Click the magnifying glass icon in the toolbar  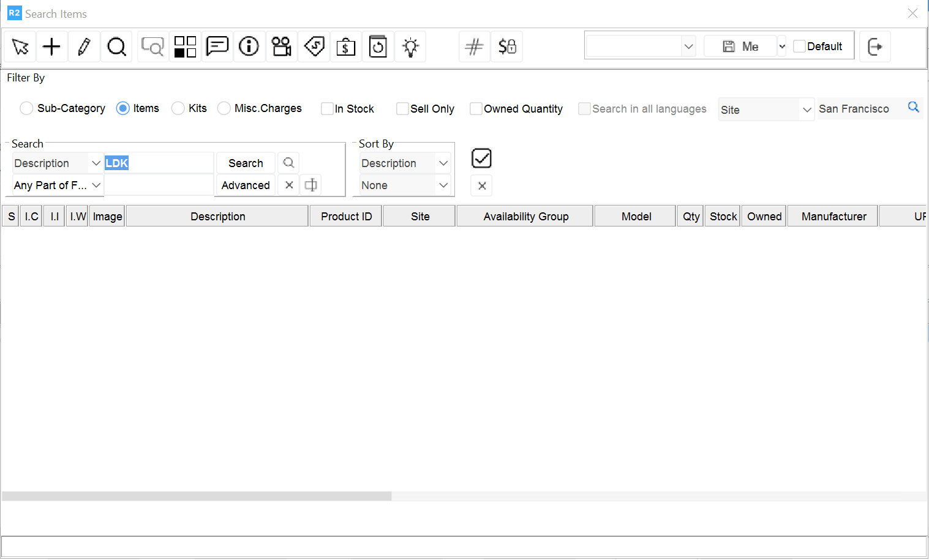pyautogui.click(x=116, y=47)
